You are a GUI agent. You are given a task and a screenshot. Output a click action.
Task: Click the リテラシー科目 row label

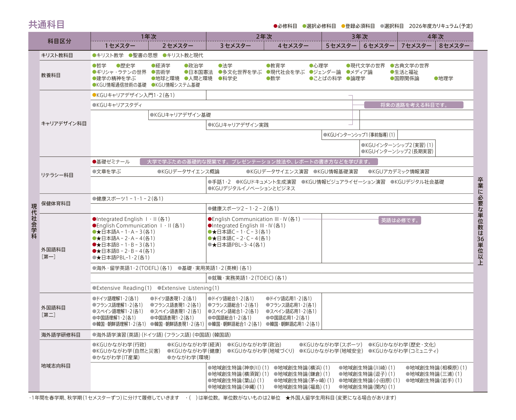click(57, 175)
